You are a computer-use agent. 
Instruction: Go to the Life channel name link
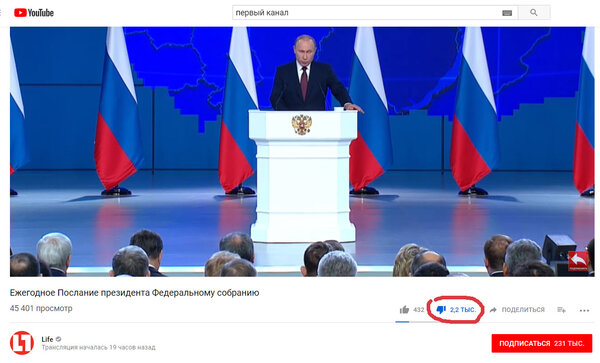pos(47,339)
